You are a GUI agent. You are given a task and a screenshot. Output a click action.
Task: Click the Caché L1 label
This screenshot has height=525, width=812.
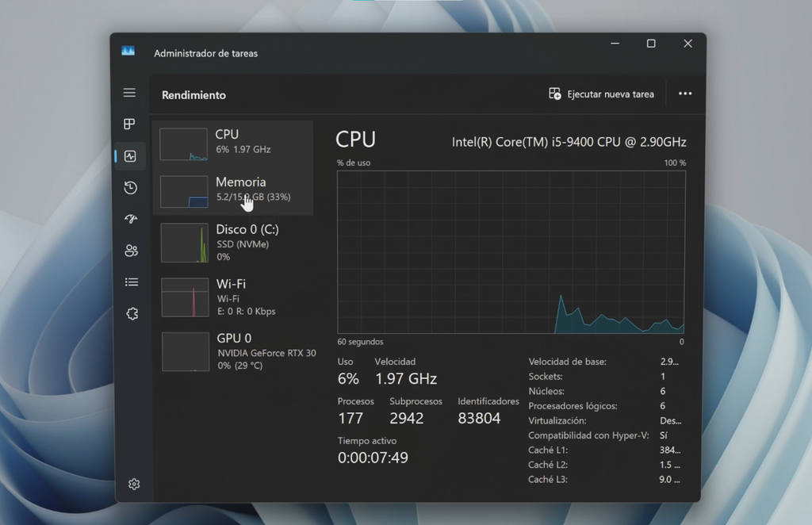point(548,450)
